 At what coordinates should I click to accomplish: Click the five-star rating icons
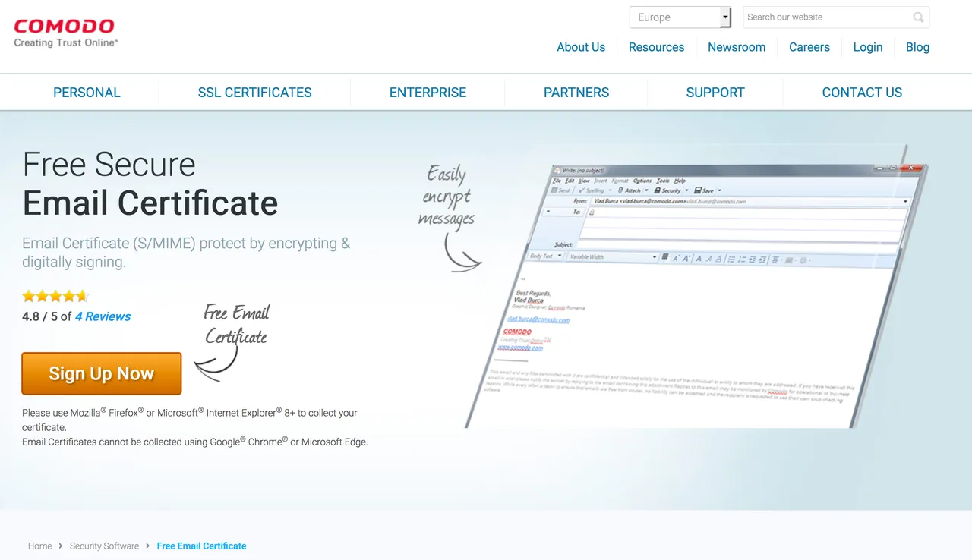pos(55,296)
